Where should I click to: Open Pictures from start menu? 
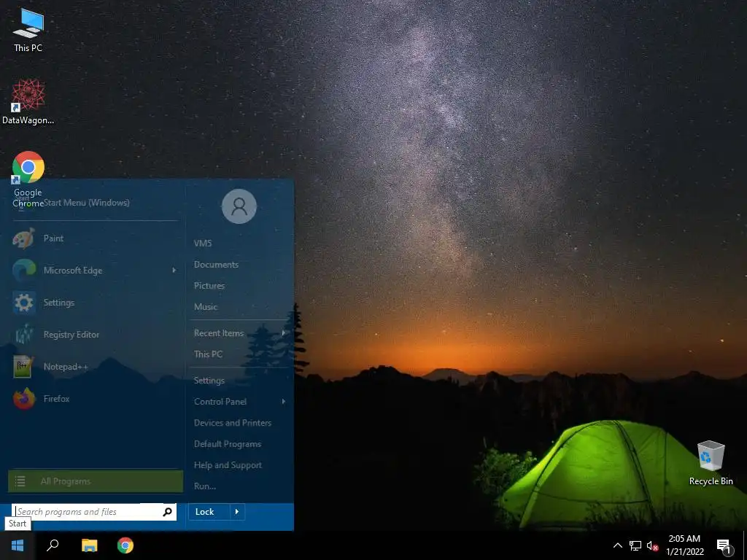tap(209, 286)
